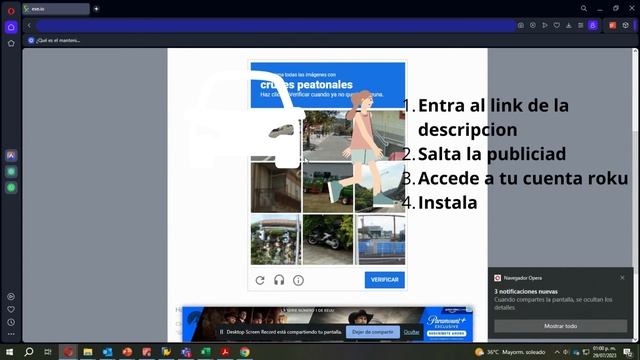Screen dimensions: 640x360
Task: Open Windows taskbar search
Action: (x=29, y=352)
